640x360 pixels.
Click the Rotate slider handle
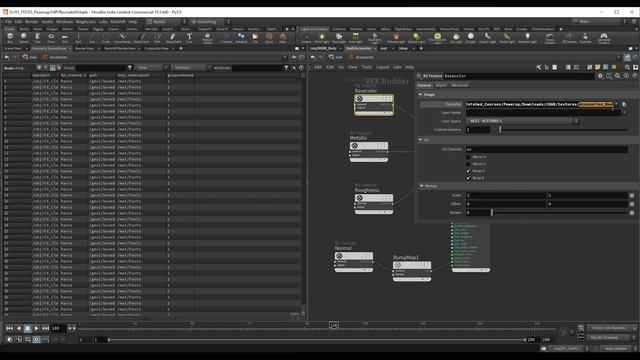(492, 213)
